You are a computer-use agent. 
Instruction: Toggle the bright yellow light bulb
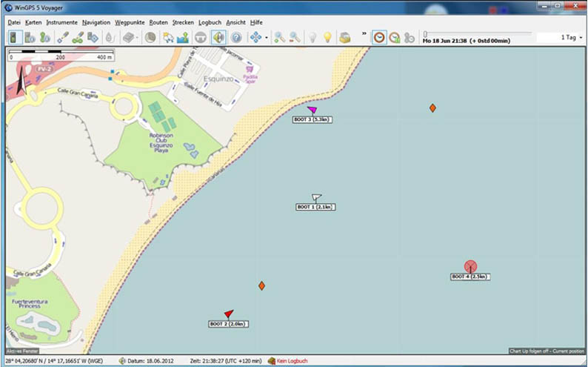point(327,37)
